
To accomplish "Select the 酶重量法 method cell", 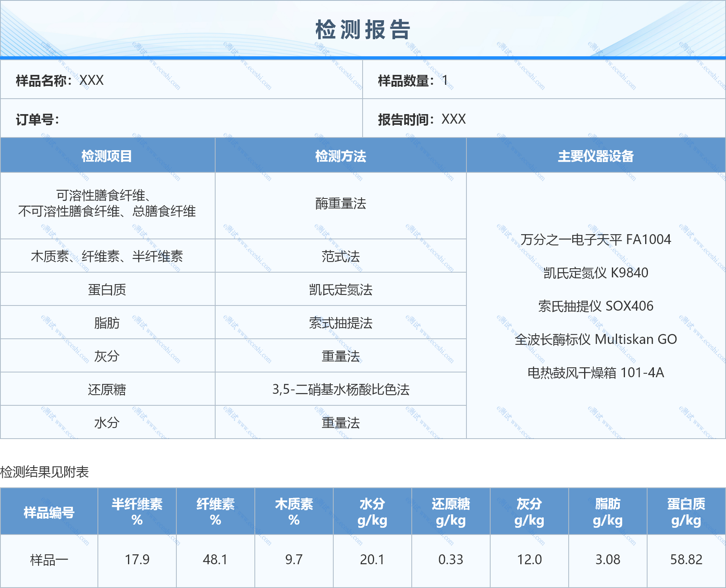I will click(340, 204).
